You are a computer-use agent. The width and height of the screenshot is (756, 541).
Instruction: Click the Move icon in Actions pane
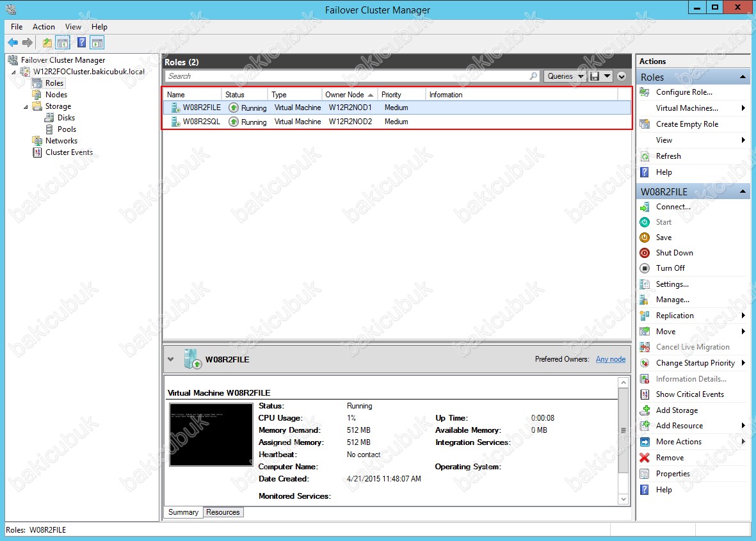coord(644,331)
